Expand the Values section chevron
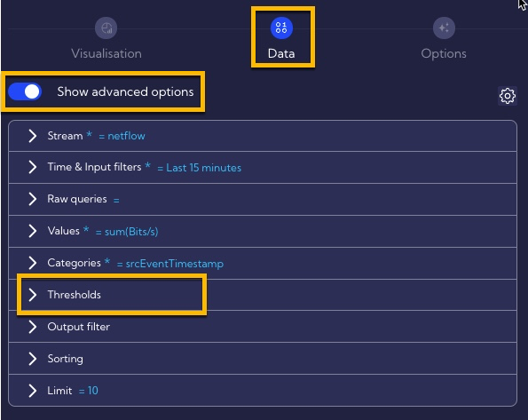528x420 pixels. coord(32,231)
